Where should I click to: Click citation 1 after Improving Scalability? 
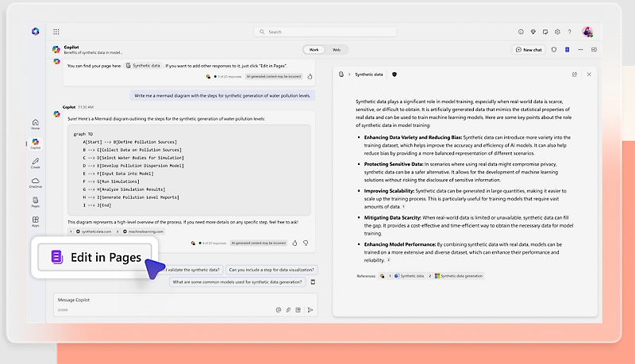click(404, 207)
